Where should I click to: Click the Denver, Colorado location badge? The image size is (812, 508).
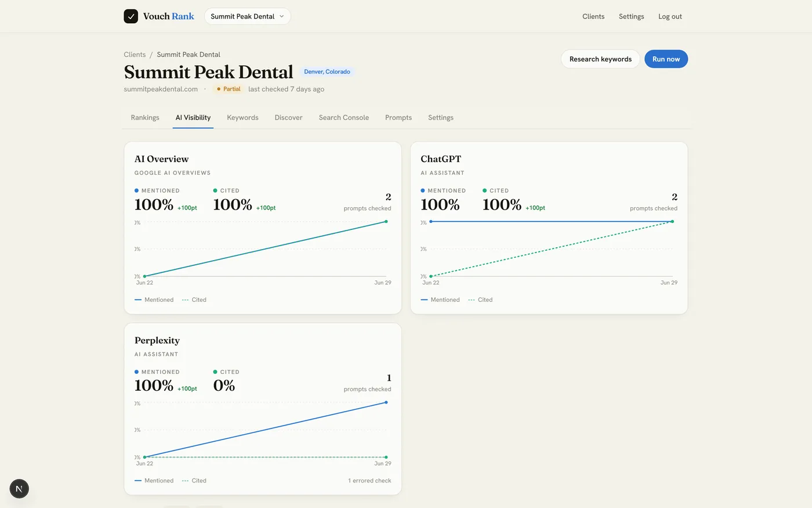[x=327, y=72]
